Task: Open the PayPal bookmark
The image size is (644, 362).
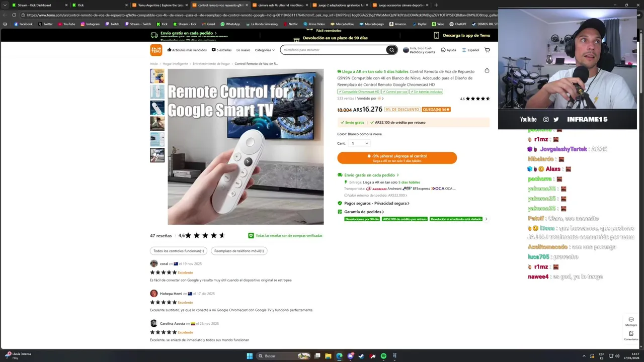Action: pyautogui.click(x=419, y=24)
